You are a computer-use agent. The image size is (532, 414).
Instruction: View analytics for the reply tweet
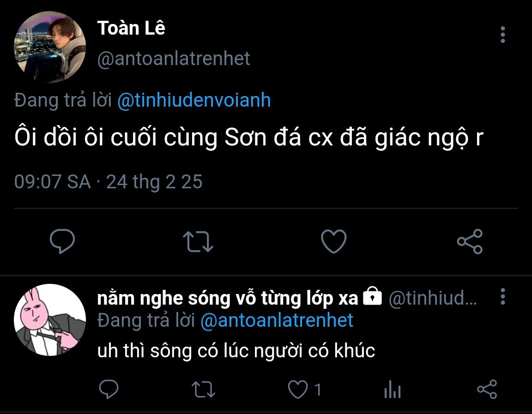click(392, 390)
